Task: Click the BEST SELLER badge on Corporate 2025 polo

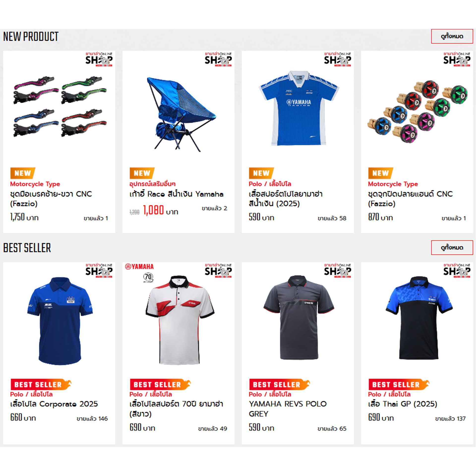Action: [41, 384]
